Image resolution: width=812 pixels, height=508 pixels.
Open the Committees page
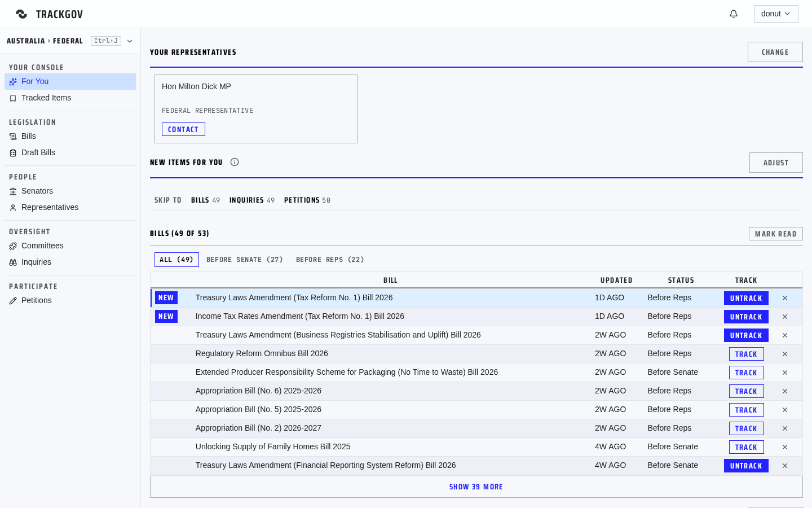pos(70,246)
